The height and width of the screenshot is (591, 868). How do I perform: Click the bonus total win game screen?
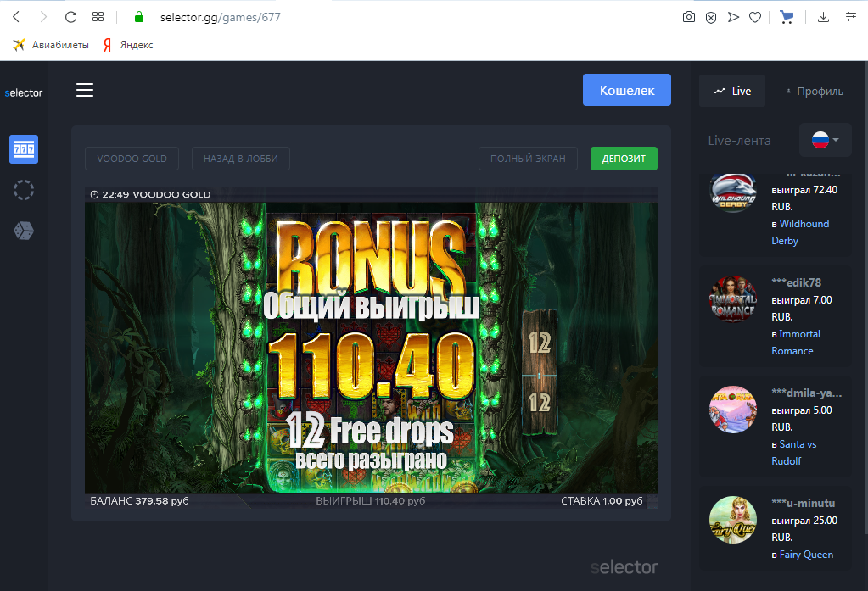point(371,348)
